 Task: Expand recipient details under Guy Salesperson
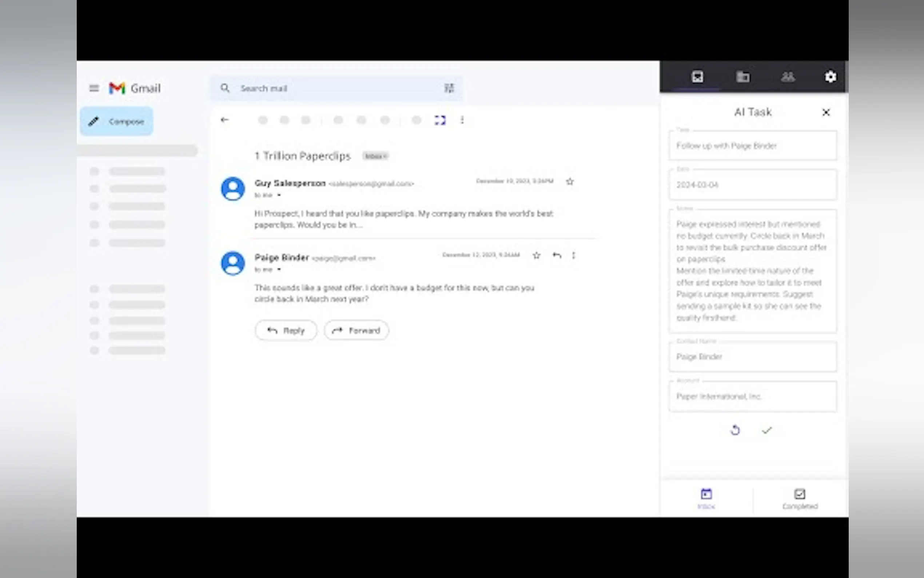click(x=279, y=195)
